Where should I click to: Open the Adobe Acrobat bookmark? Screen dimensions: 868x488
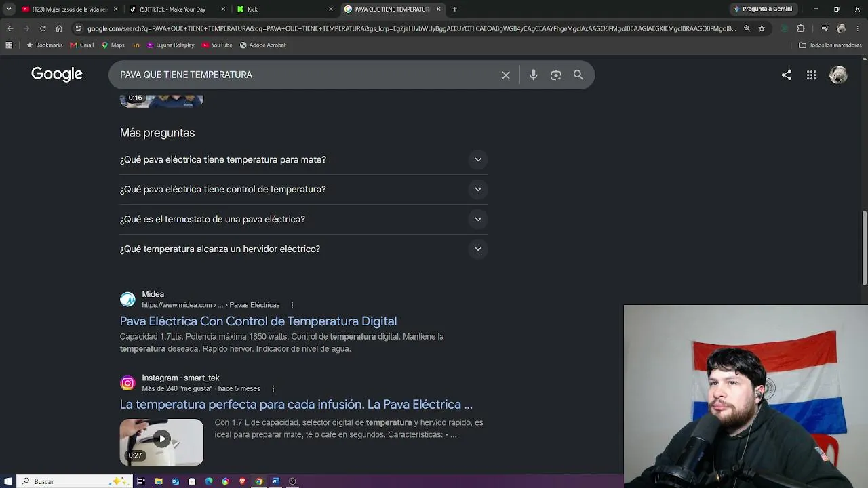pos(263,45)
